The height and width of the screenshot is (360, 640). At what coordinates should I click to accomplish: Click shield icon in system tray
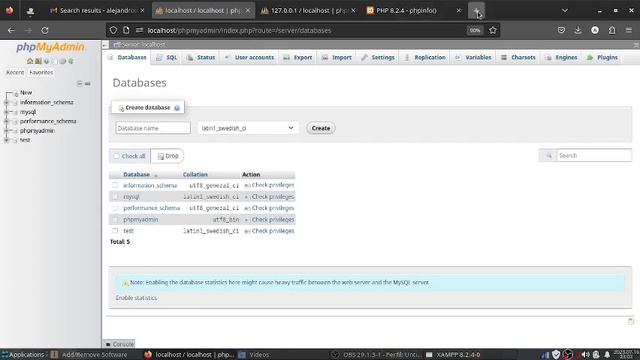pos(556,354)
